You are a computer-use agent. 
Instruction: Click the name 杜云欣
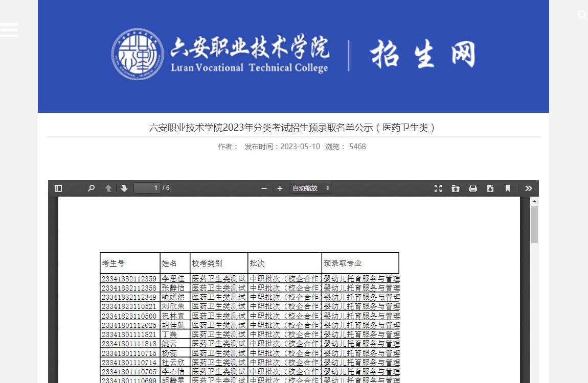pyautogui.click(x=173, y=363)
